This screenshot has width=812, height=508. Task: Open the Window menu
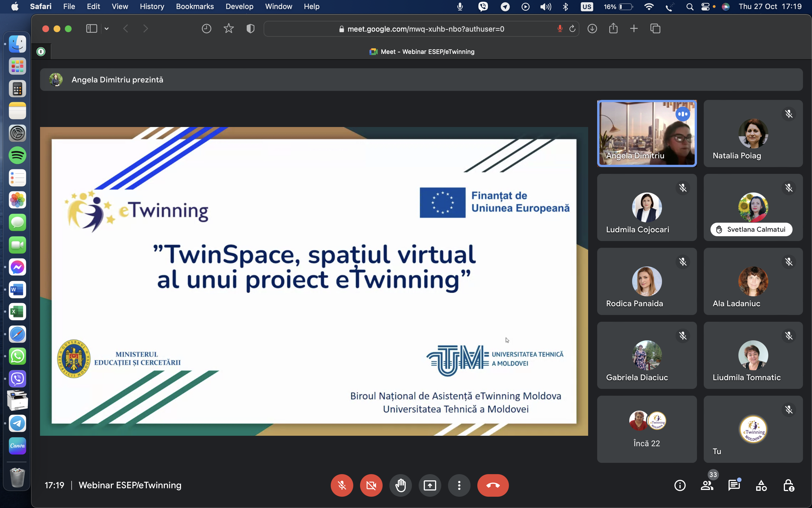[279, 6]
